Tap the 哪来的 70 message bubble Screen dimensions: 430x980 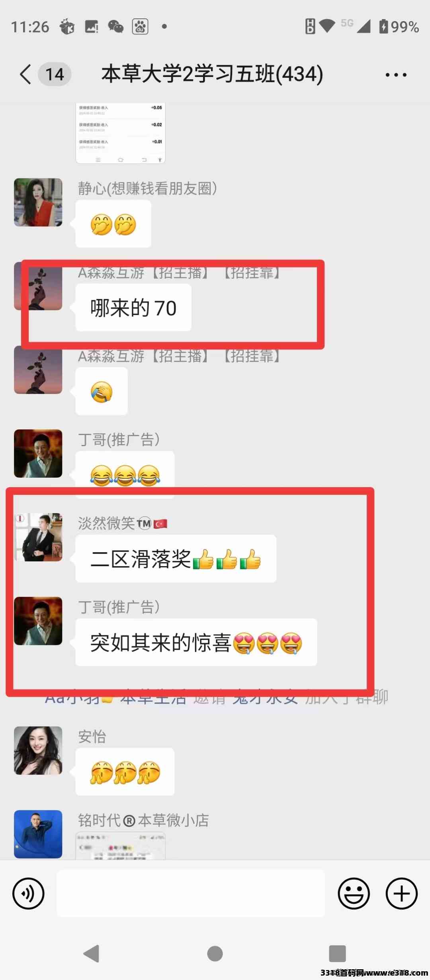(x=133, y=308)
